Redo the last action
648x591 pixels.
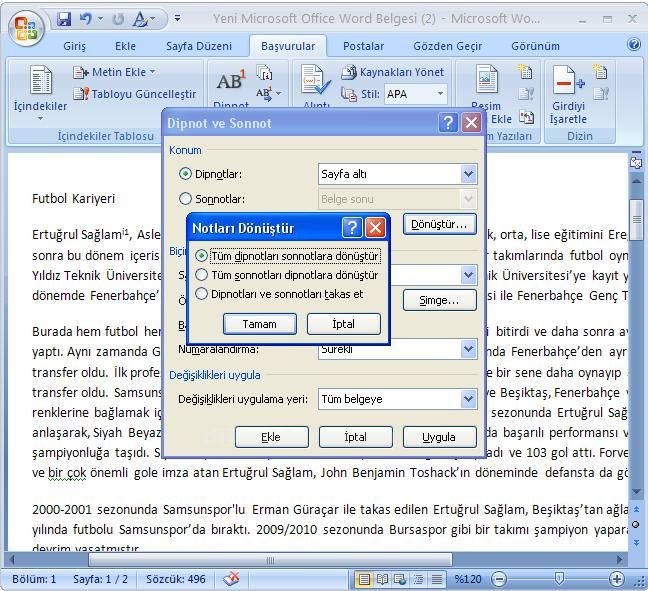tap(118, 19)
